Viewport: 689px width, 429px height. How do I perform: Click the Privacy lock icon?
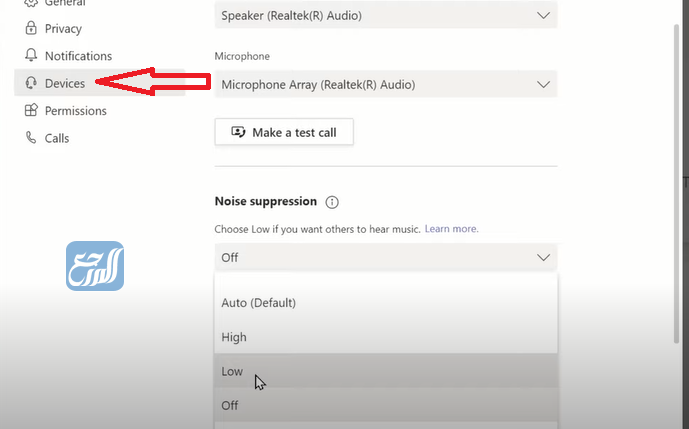coord(31,29)
